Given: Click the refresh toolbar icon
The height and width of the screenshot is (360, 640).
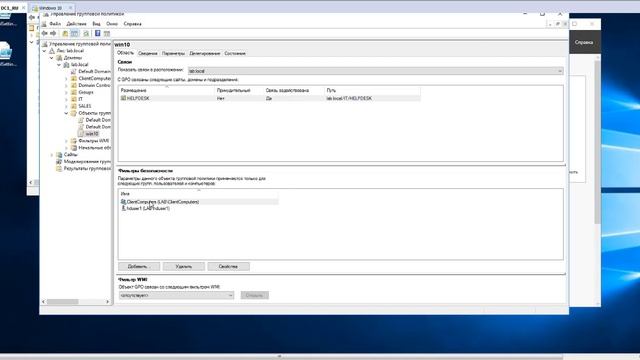Looking at the screenshot, I should (86, 33).
